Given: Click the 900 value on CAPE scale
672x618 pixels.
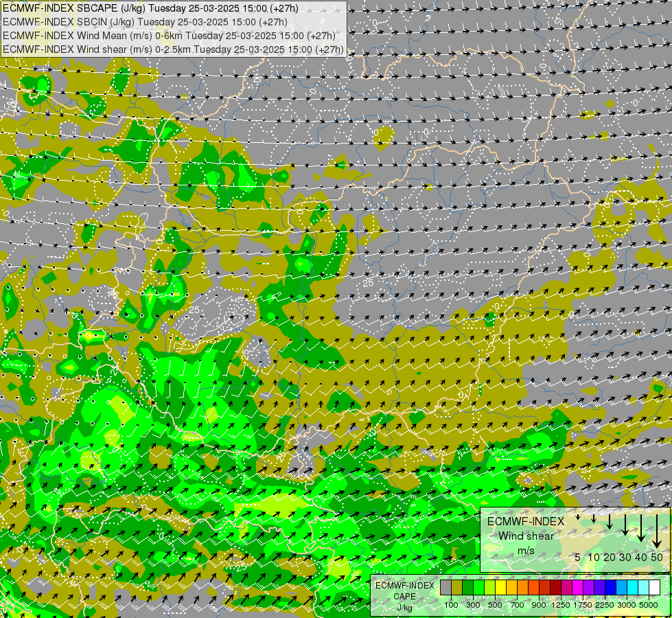Looking at the screenshot, I should tap(539, 605).
